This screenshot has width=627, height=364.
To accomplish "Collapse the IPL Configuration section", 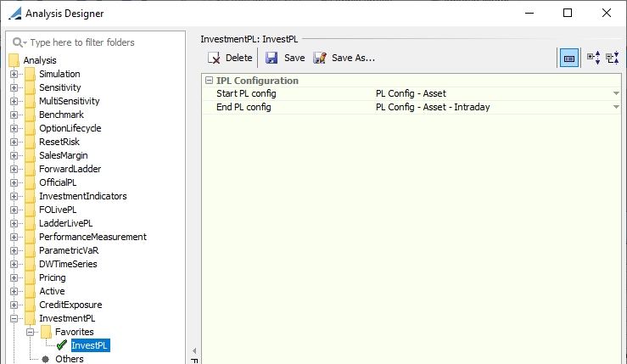I will pos(209,81).
